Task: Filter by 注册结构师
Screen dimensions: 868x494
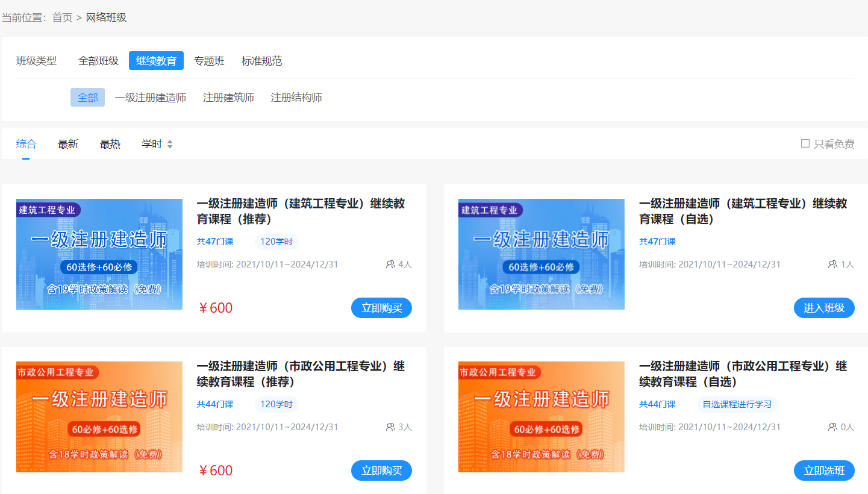Action: (x=296, y=98)
